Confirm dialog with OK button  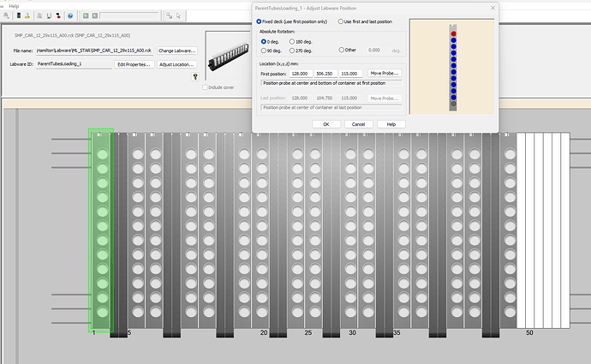(326, 124)
